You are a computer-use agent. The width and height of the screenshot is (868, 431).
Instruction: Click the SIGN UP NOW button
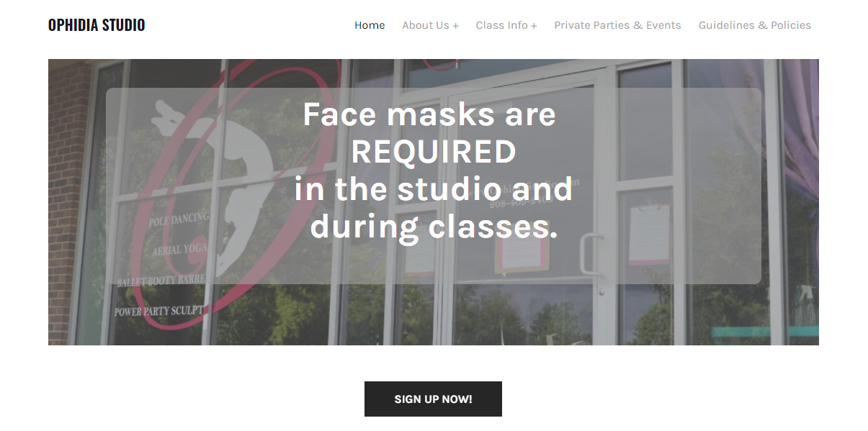point(433,399)
